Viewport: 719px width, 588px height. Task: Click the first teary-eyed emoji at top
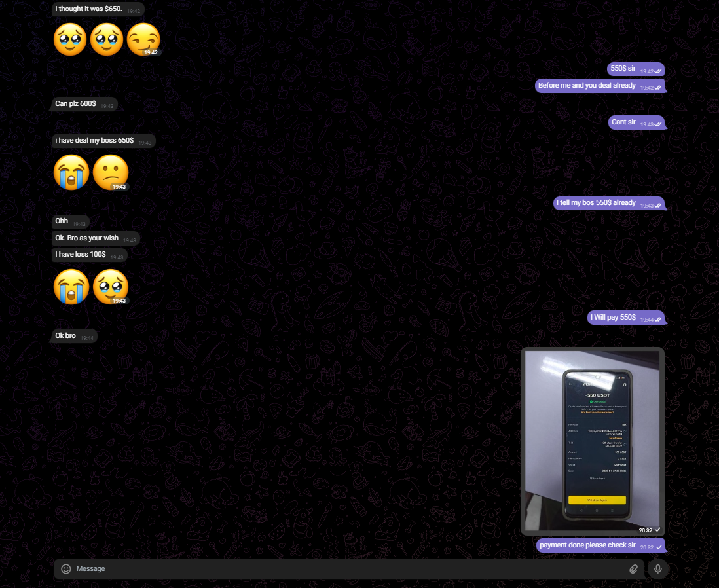pyautogui.click(x=70, y=39)
